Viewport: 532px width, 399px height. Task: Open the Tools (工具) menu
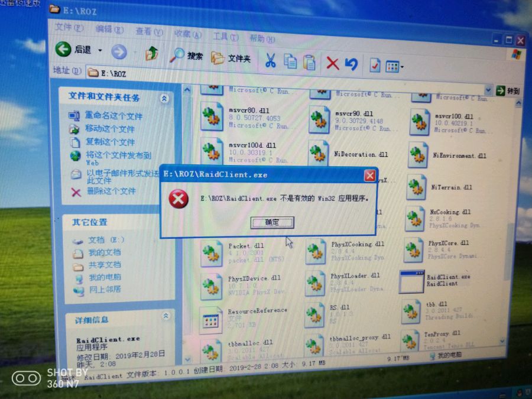pyautogui.click(x=226, y=36)
